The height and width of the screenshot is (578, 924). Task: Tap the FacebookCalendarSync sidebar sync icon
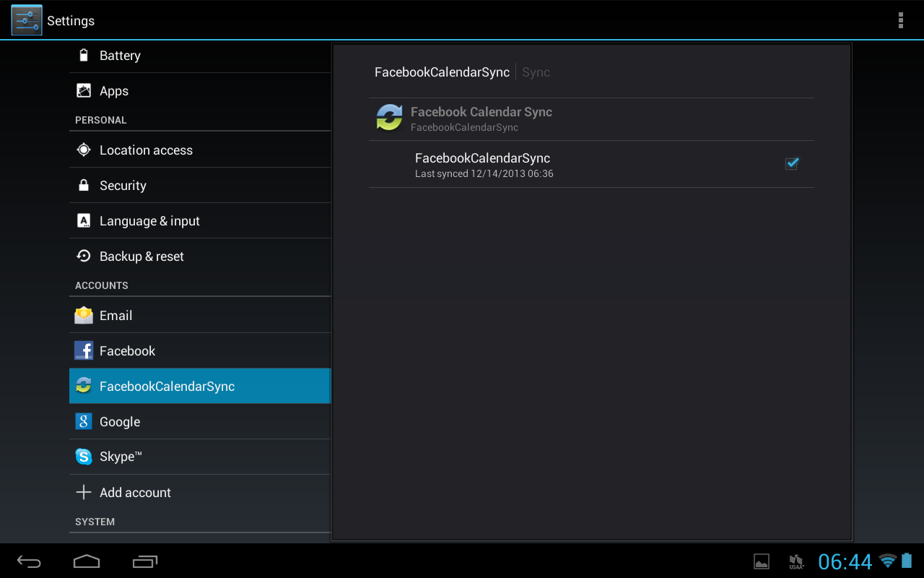(x=84, y=386)
